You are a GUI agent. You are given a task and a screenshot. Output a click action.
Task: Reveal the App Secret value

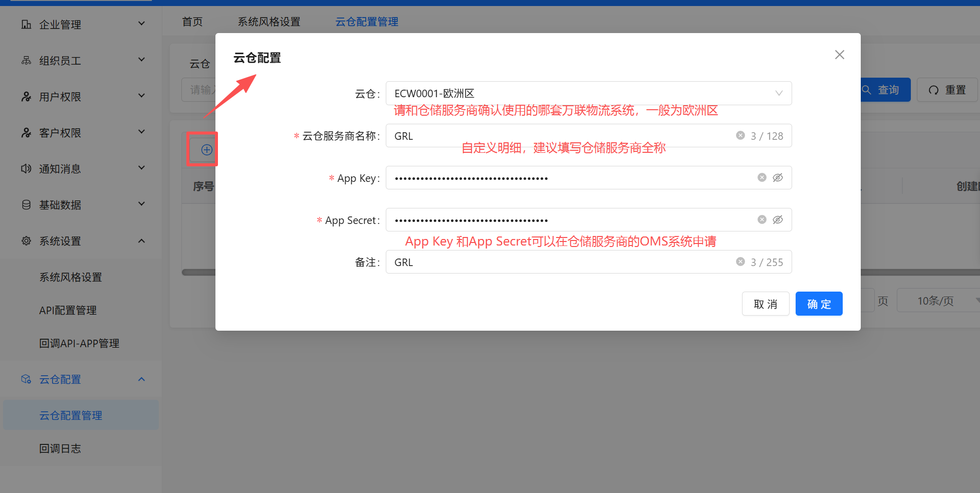pos(778,219)
